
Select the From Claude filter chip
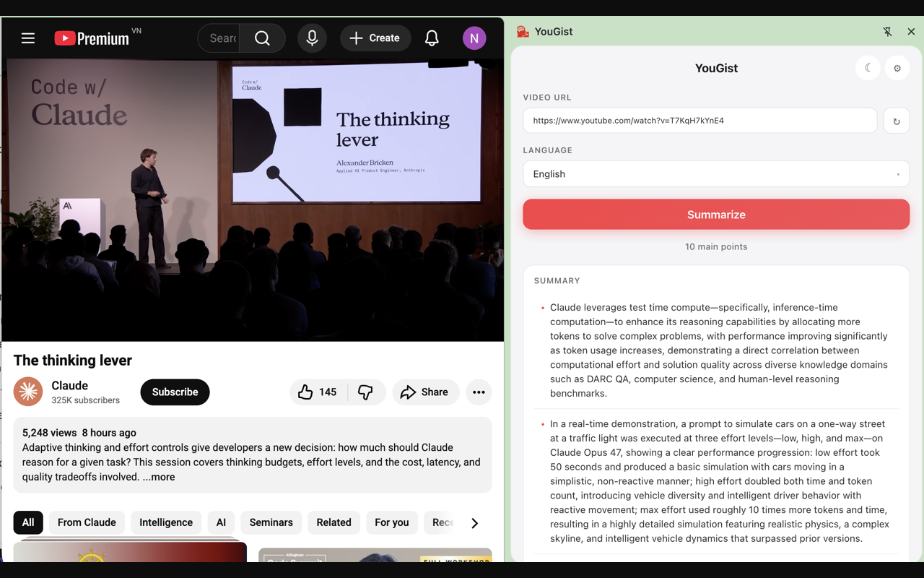(87, 522)
